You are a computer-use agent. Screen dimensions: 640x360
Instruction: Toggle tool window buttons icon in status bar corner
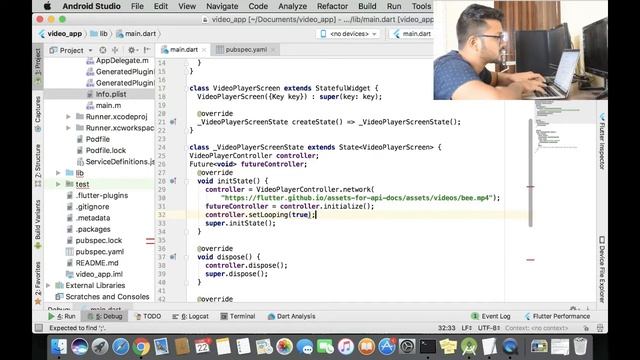pyautogui.click(x=39, y=328)
